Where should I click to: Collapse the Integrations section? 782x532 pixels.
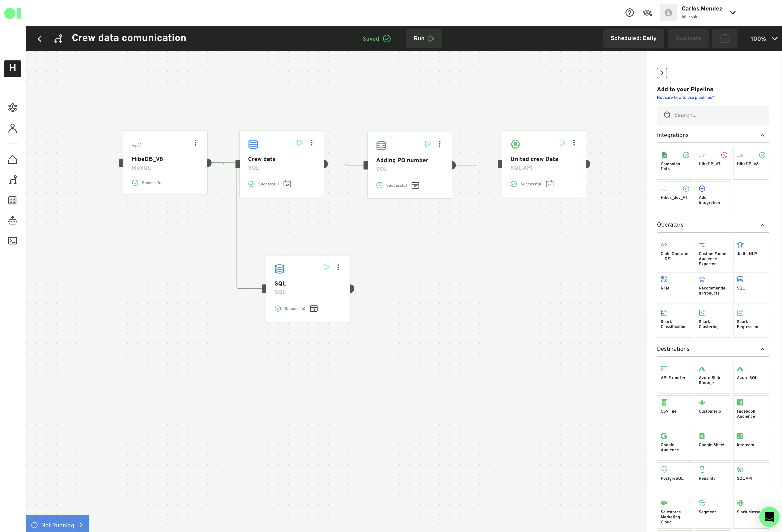pyautogui.click(x=762, y=136)
